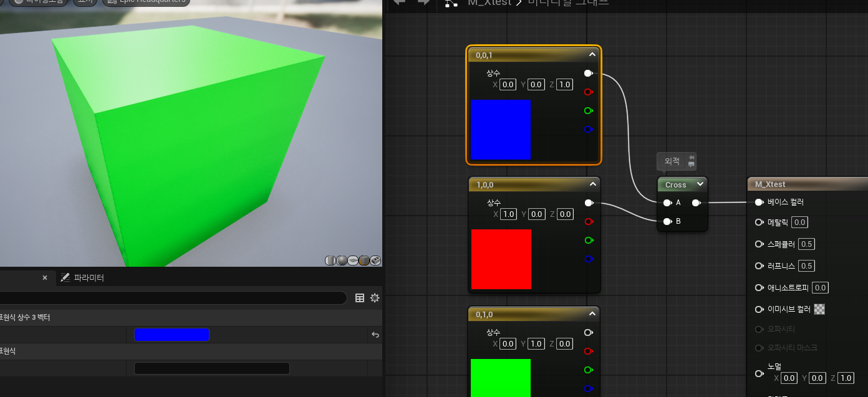868x397 pixels.
Task: Click the blue output pin of node 0,0,1
Action: pyautogui.click(x=589, y=130)
